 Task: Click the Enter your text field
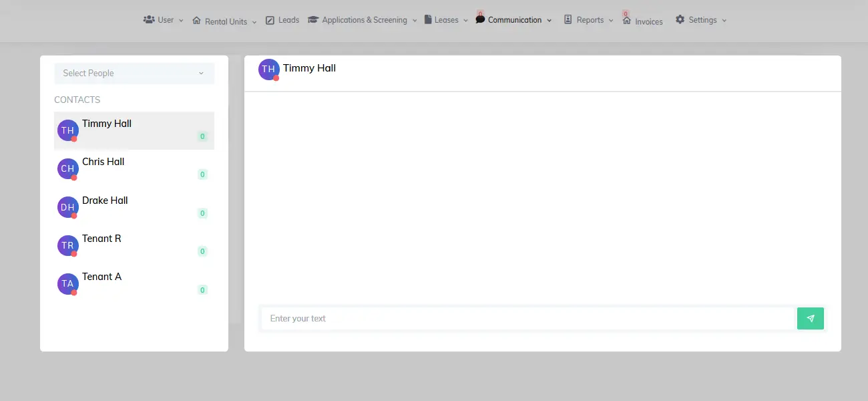527,319
